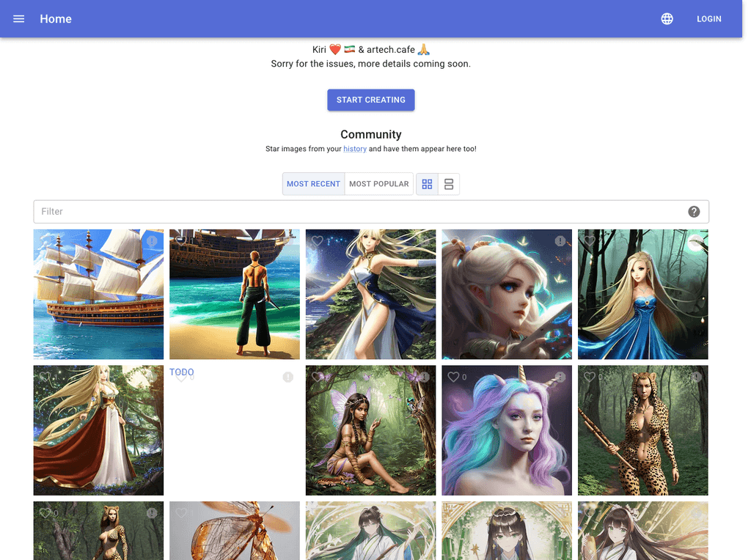751x560 pixels.
Task: Open the shirtless man on beach thumbnail
Action: 235,295
